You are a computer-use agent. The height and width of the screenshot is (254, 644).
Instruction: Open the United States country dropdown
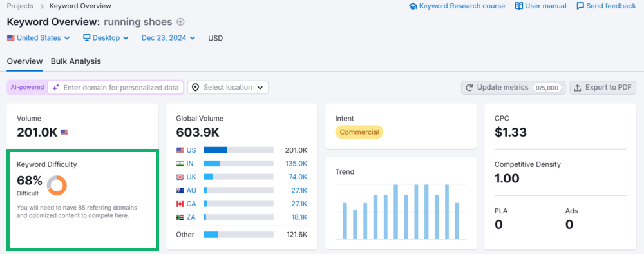pos(38,38)
